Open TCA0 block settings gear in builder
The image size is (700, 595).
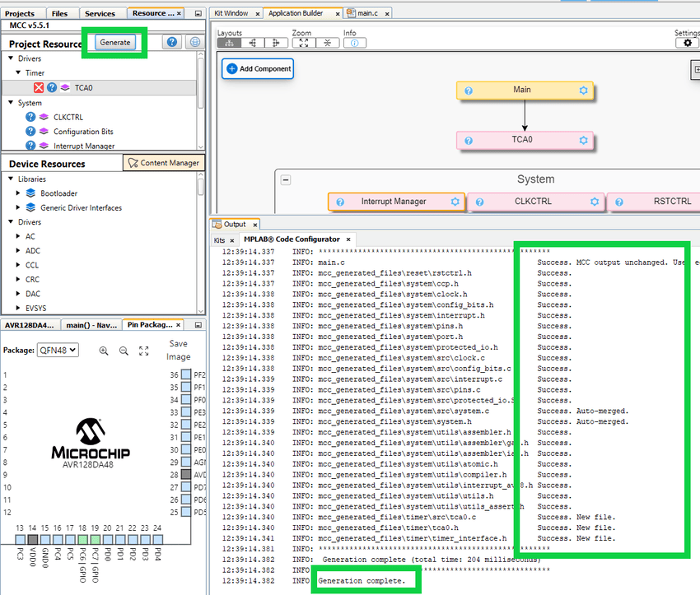tap(583, 140)
